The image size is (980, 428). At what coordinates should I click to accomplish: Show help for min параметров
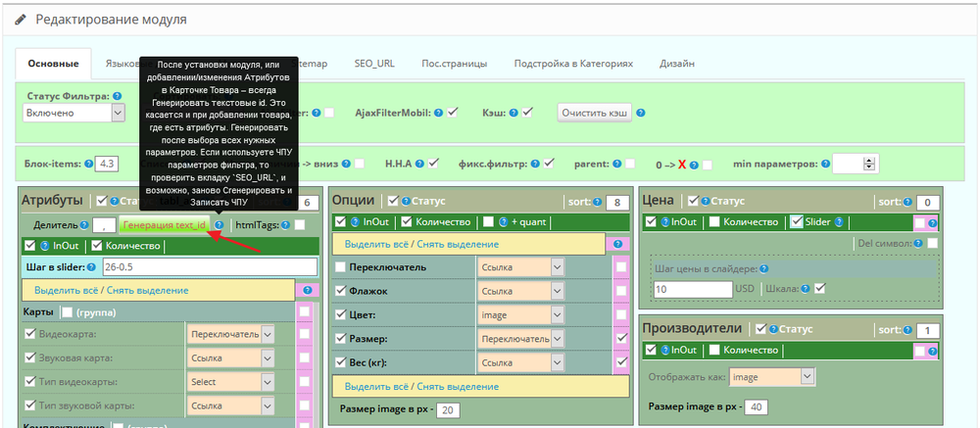click(825, 165)
